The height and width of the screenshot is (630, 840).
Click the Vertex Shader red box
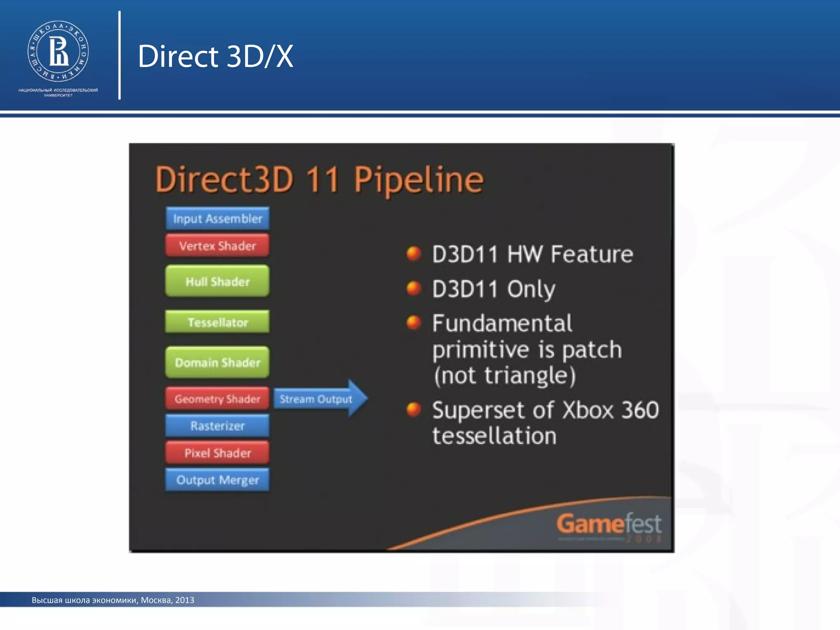click(x=217, y=246)
